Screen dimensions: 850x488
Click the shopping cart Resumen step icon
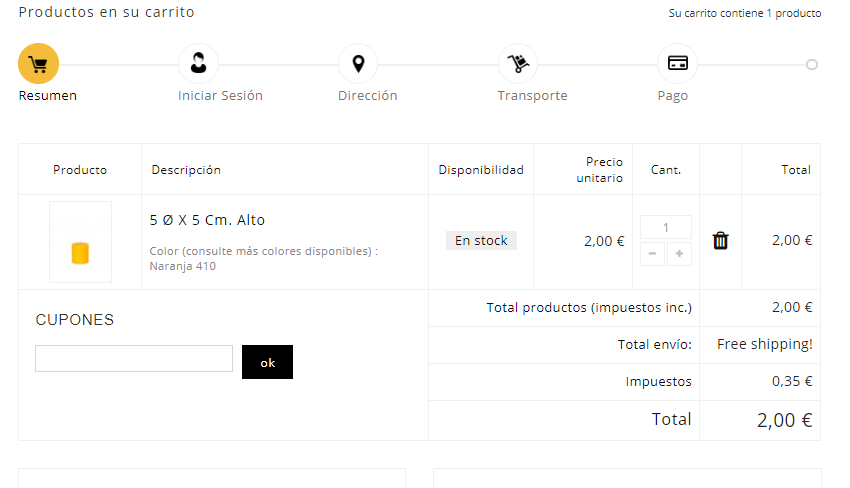38,65
